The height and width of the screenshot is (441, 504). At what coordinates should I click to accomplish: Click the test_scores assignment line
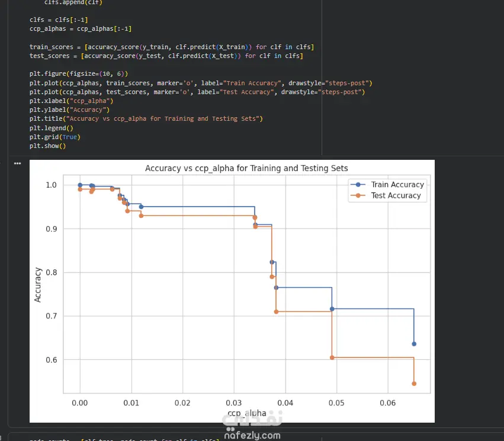click(166, 56)
